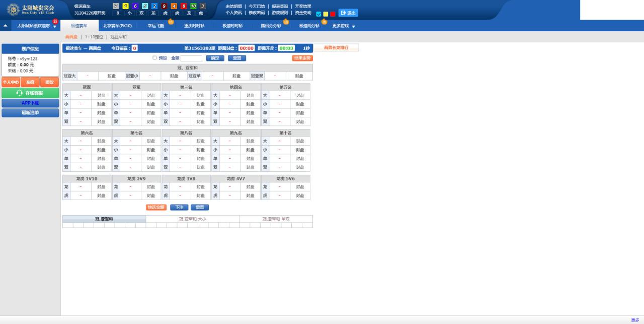Click the orange badge on 幸运飞艇 tab
Screen dimensions: 644x324
click(x=171, y=22)
